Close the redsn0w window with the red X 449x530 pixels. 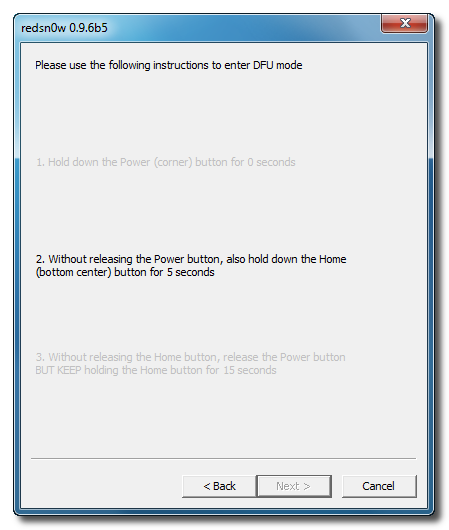[x=404, y=23]
